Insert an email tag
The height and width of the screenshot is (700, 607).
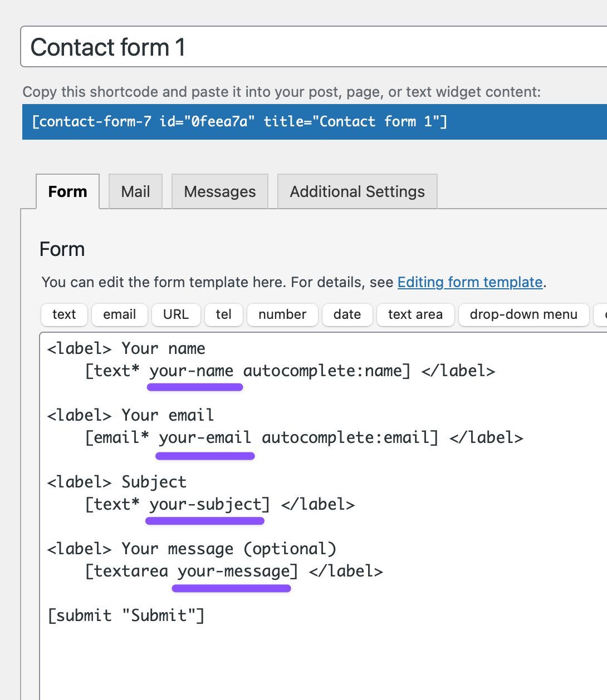pos(120,314)
